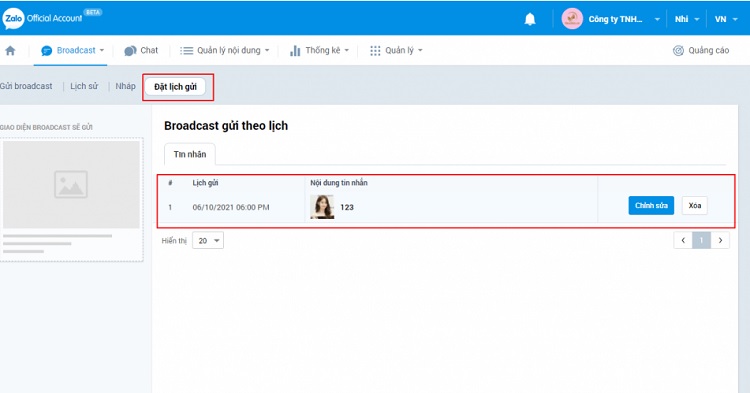Open the Chat menu item
This screenshot has width=750, height=393.
coord(141,50)
